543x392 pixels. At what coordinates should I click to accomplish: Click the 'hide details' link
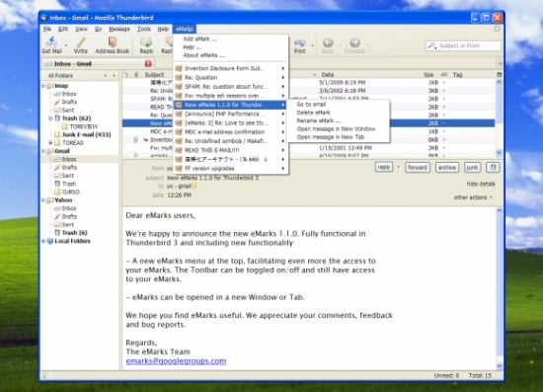[x=481, y=184]
